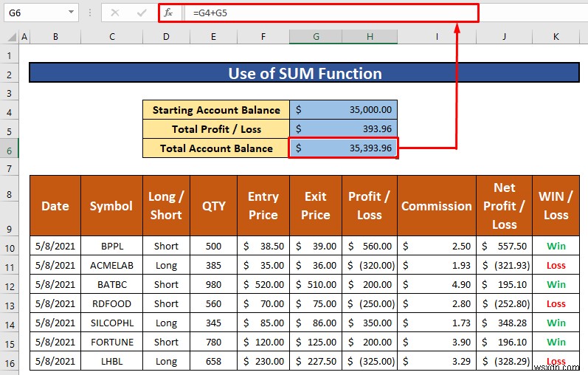Click the 'Net Profit / Loss' table header
The image size is (588, 375).
pos(505,206)
